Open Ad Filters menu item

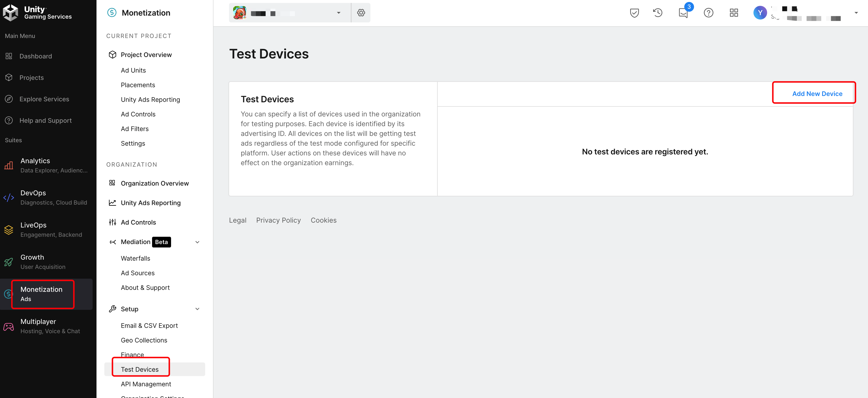point(135,129)
